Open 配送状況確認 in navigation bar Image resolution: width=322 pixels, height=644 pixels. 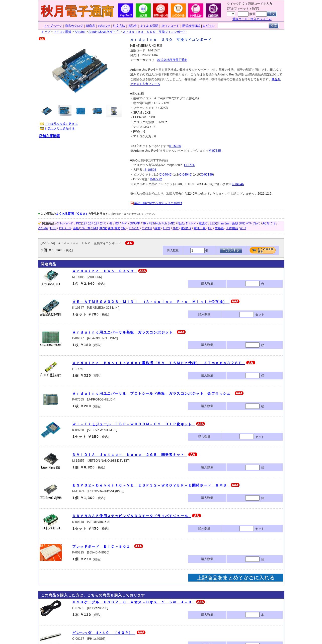[x=191, y=26]
